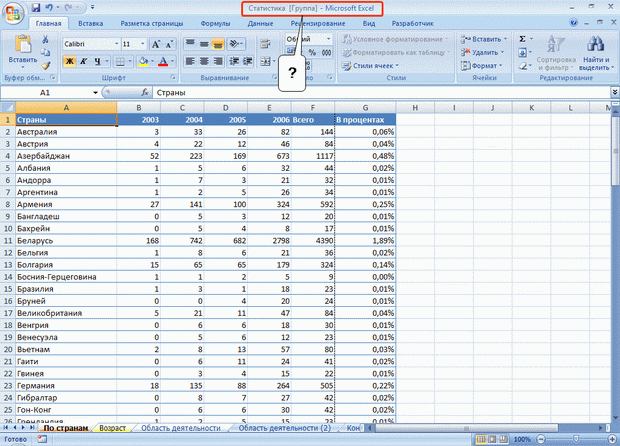Toggle middle vertical alignment
The width and height of the screenshot is (620, 446).
204,43
